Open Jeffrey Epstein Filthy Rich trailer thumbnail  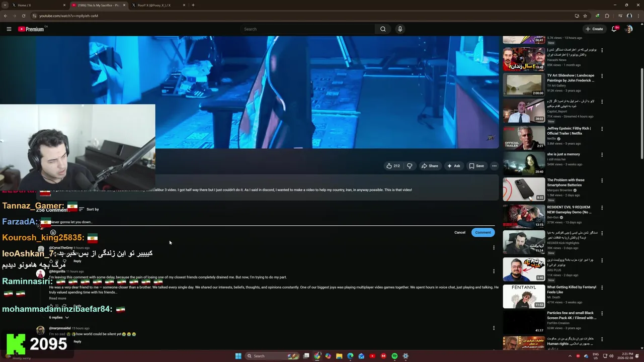524,137
